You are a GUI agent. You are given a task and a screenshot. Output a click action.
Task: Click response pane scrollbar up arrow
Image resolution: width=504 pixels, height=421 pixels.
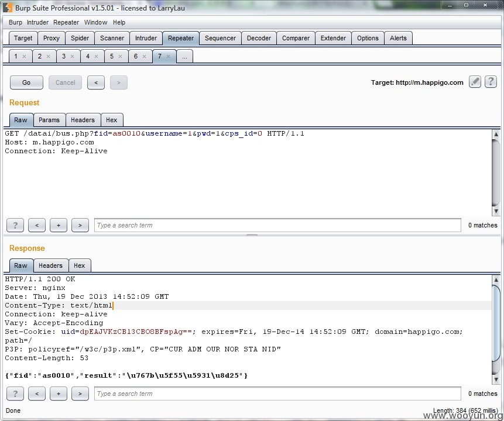[x=496, y=279]
